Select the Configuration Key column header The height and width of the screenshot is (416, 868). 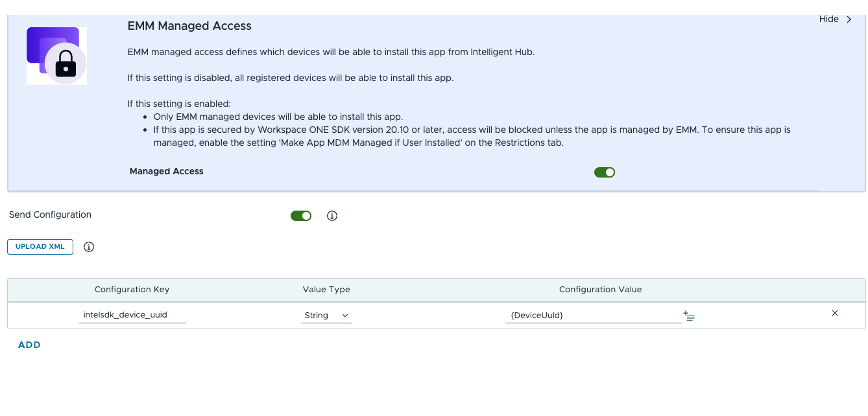point(132,290)
